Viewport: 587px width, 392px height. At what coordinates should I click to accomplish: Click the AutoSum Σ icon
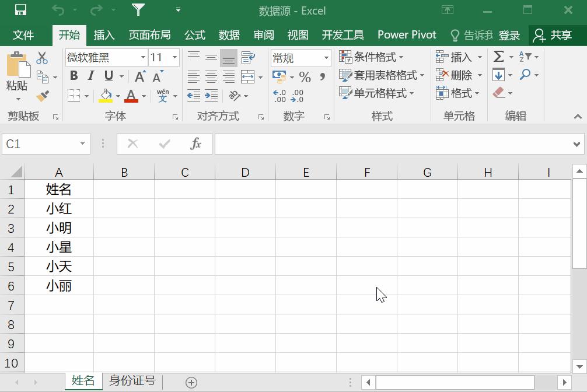(499, 57)
